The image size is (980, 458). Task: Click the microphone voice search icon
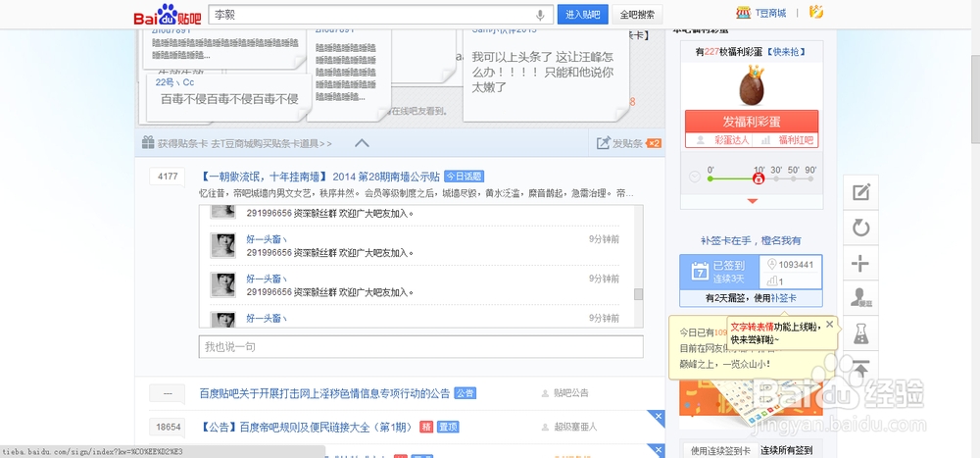(x=540, y=15)
